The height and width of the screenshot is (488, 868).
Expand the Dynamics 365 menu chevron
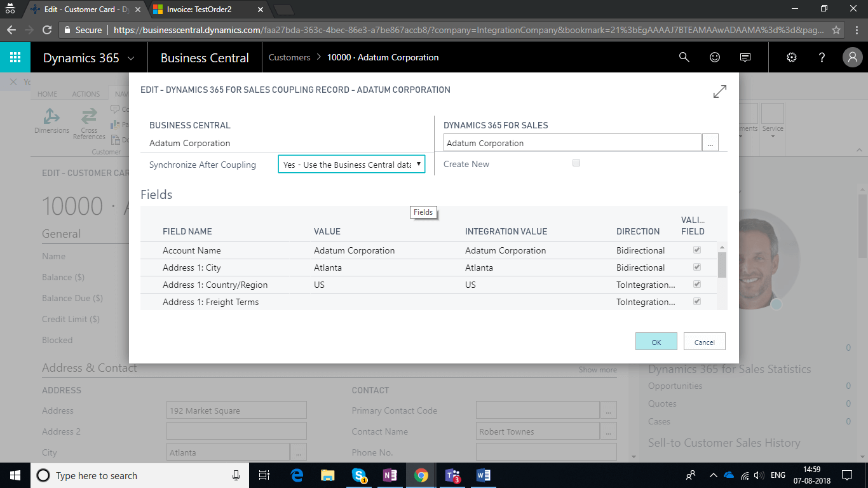pyautogui.click(x=132, y=58)
